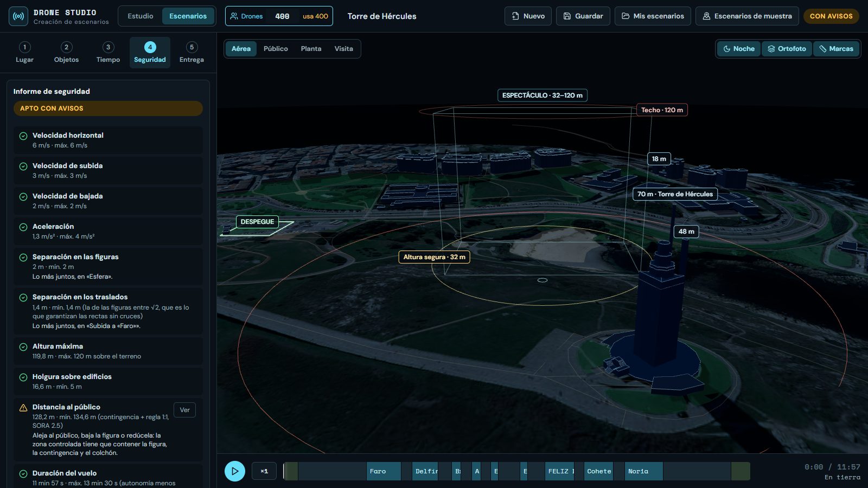868x488 pixels.
Task: Click the Separación en las figuras check icon
Action: point(23,258)
